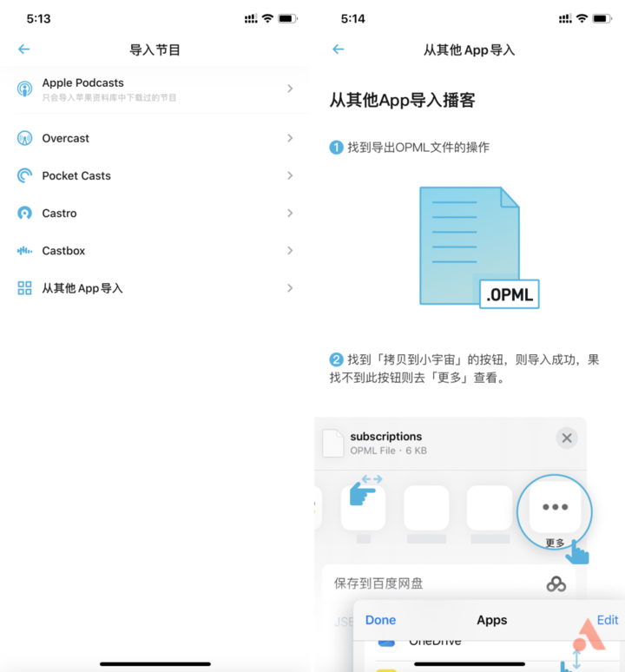
Task: Tap the 5:14 clock
Action: pos(353,19)
